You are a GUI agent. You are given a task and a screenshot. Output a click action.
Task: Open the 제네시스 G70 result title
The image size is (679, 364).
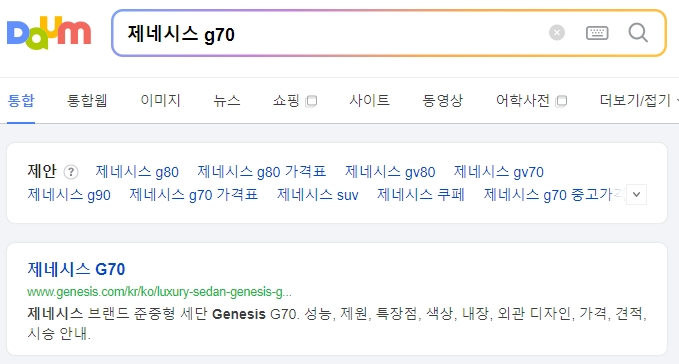76,269
